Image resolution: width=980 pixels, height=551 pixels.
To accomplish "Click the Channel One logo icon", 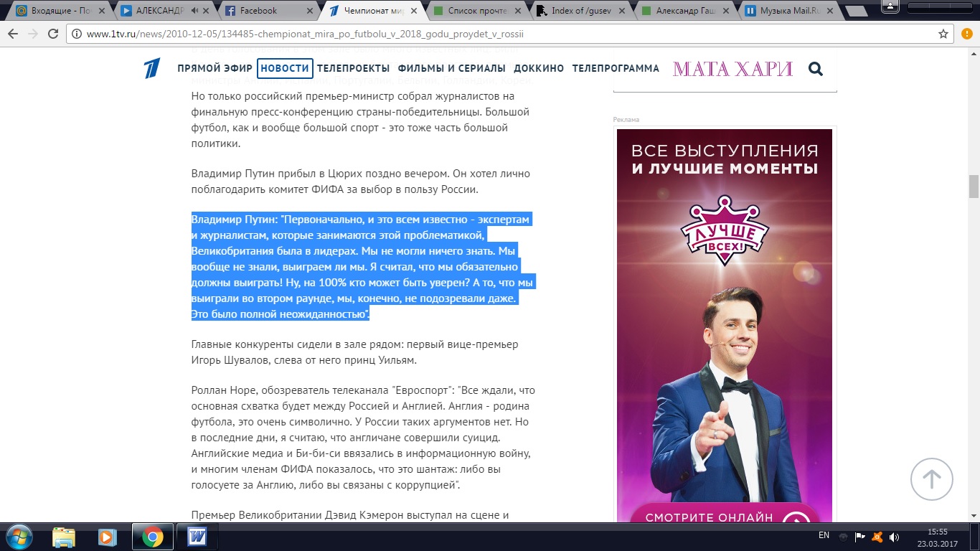I will (151, 68).
